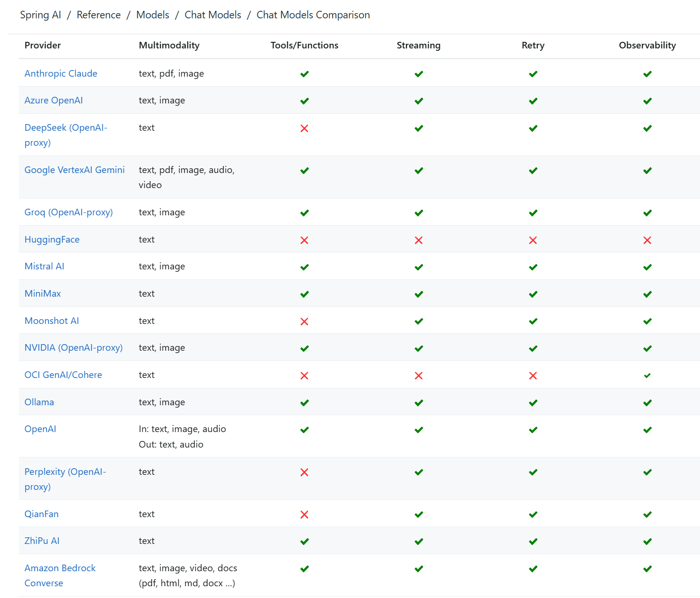Open the MiniMax provider link

[42, 293]
